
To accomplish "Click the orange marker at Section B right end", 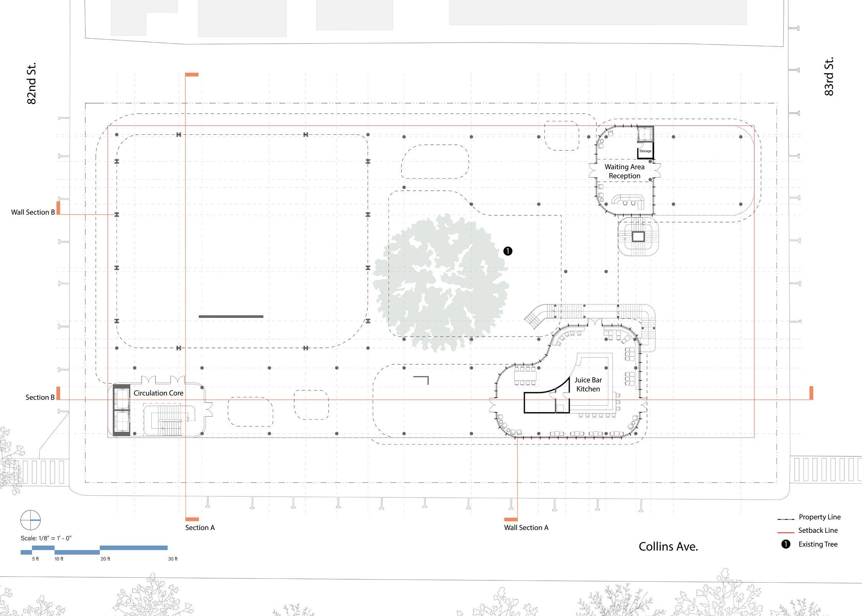I will (x=811, y=393).
